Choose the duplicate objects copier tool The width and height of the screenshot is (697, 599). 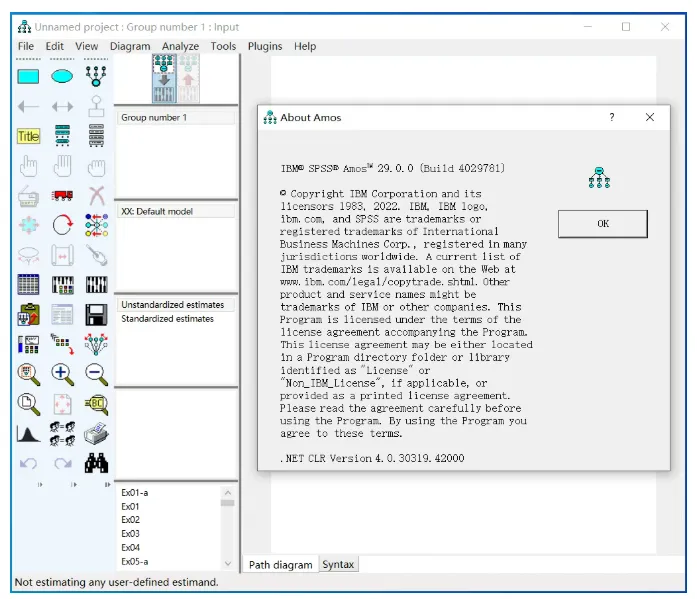[x=28, y=196]
